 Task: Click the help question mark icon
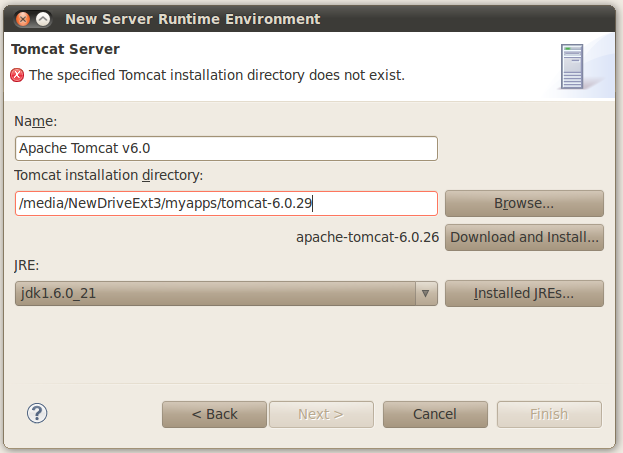pos(38,413)
